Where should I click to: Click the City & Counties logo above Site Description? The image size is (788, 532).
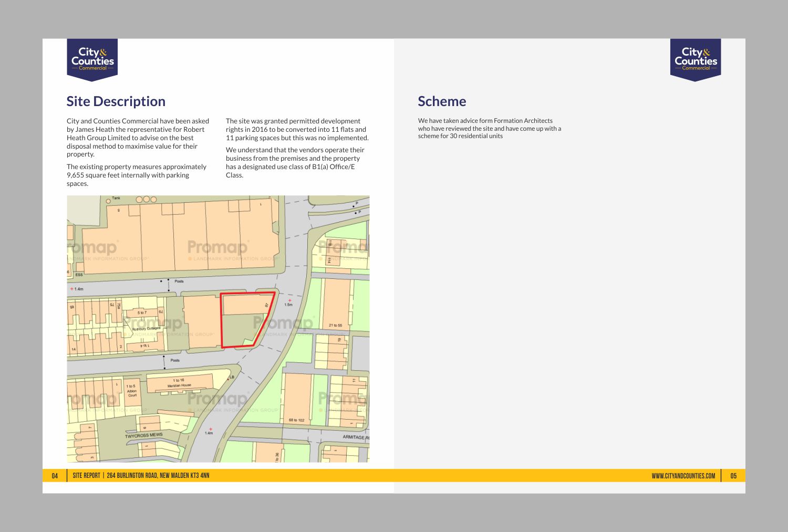92,60
